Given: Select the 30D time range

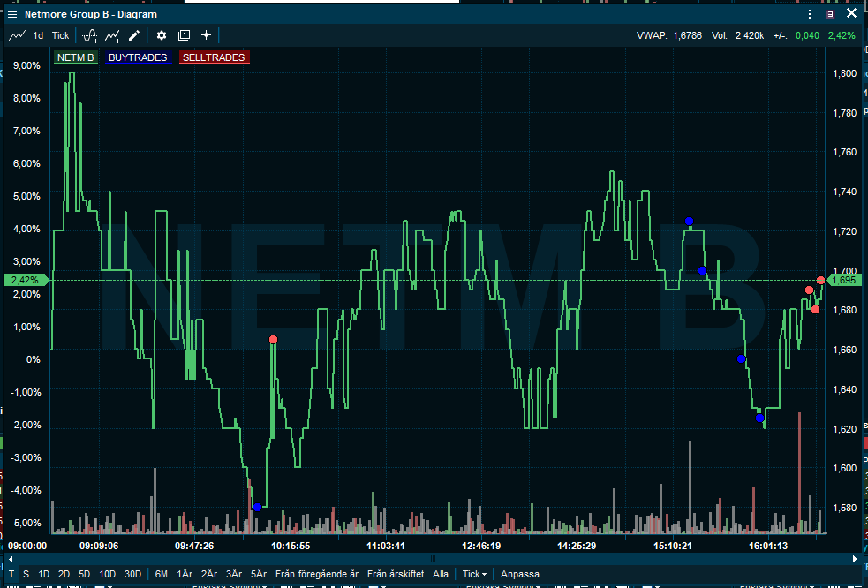Looking at the screenshot, I should click(x=132, y=574).
